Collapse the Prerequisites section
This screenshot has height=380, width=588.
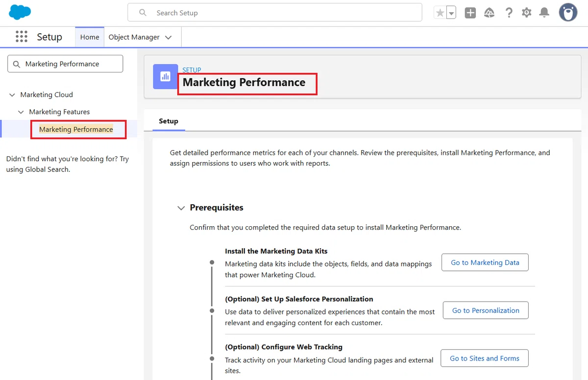(181, 208)
